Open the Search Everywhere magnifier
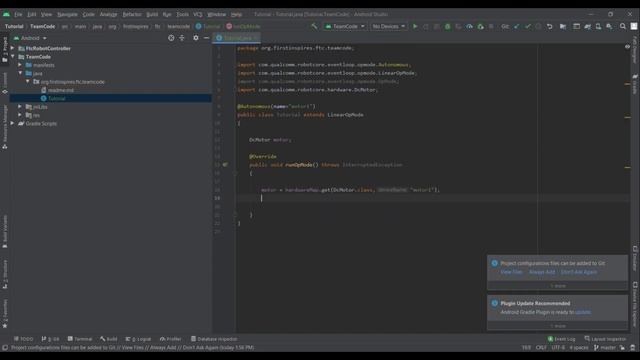Image resolution: width=640 pixels, height=360 pixels. click(x=623, y=26)
